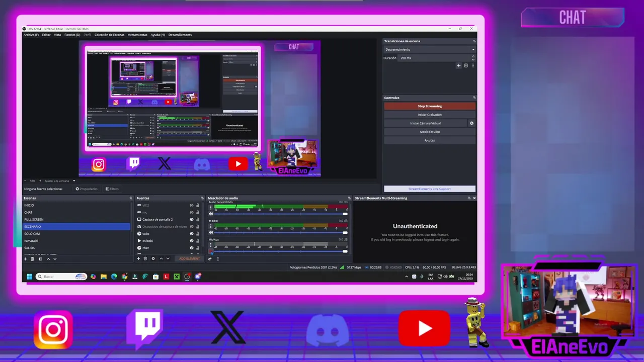Open the Paneles menu
This screenshot has width=644, height=362.
[72, 35]
